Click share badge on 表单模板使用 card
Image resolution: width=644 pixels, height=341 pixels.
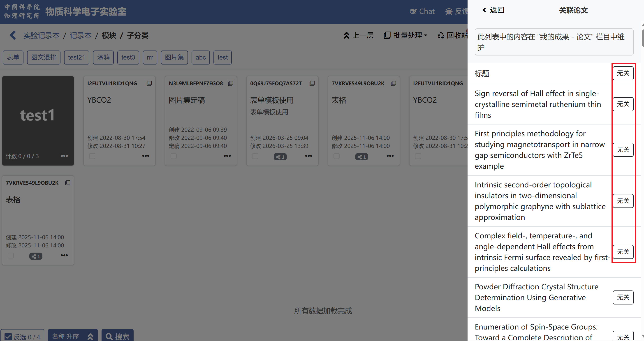(x=280, y=157)
